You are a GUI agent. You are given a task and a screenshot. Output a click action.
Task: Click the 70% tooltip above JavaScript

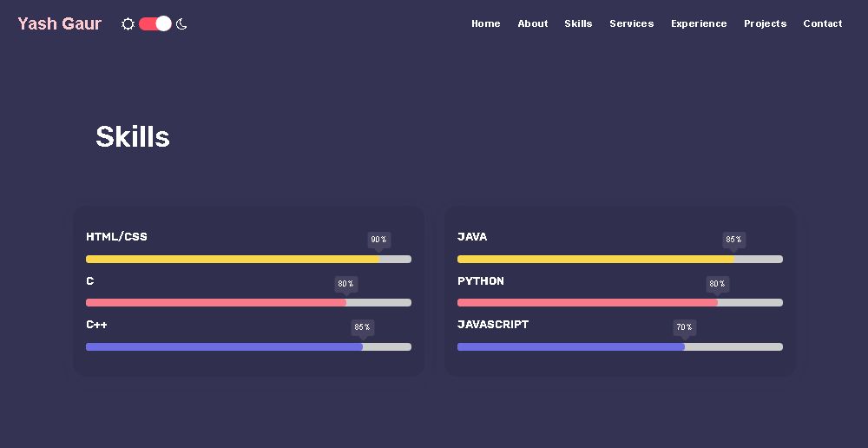684,327
